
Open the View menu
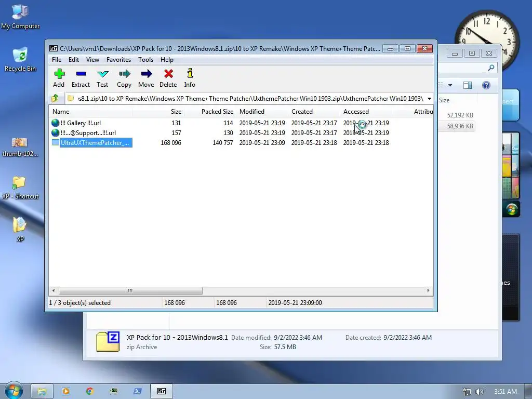[x=92, y=60]
